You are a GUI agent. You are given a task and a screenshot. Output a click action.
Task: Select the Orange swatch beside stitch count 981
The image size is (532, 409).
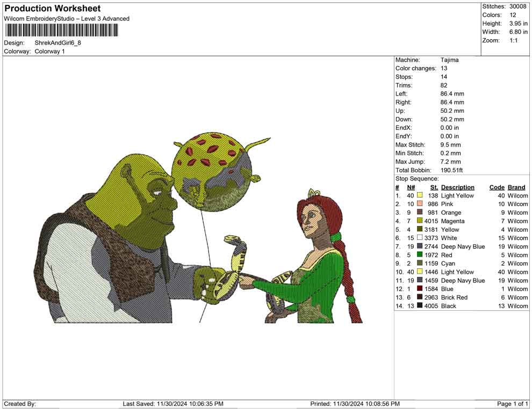pos(420,212)
